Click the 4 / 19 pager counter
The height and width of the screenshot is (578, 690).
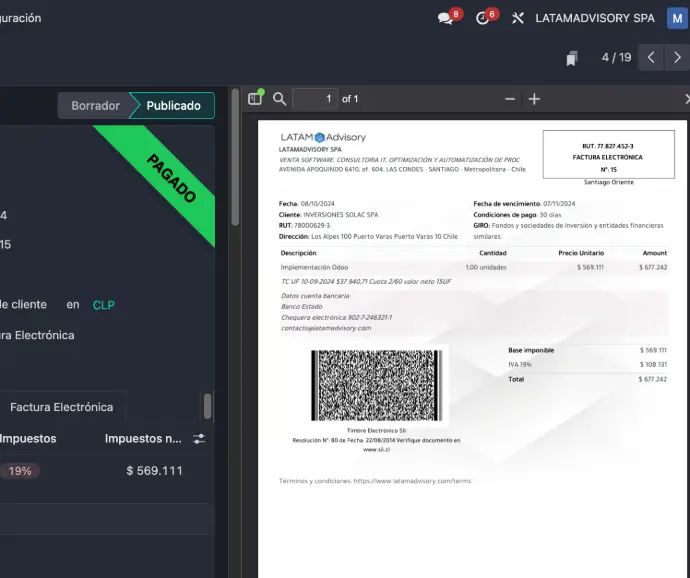pos(617,57)
